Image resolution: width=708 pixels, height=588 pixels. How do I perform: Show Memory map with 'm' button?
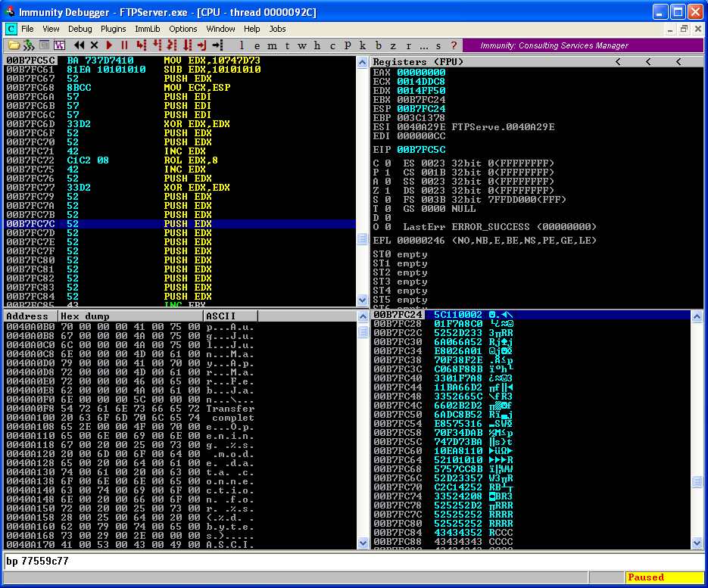[272, 45]
